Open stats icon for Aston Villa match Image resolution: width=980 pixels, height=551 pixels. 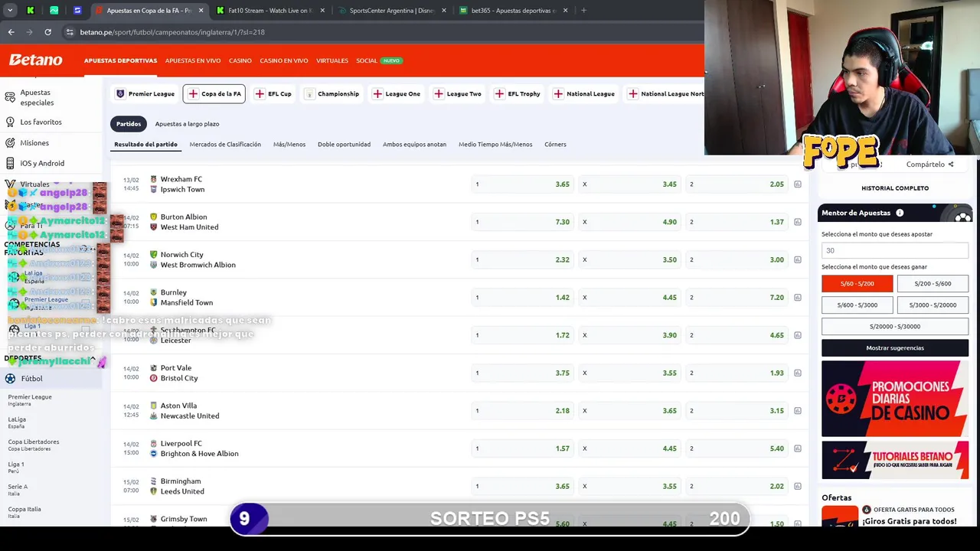coord(798,411)
